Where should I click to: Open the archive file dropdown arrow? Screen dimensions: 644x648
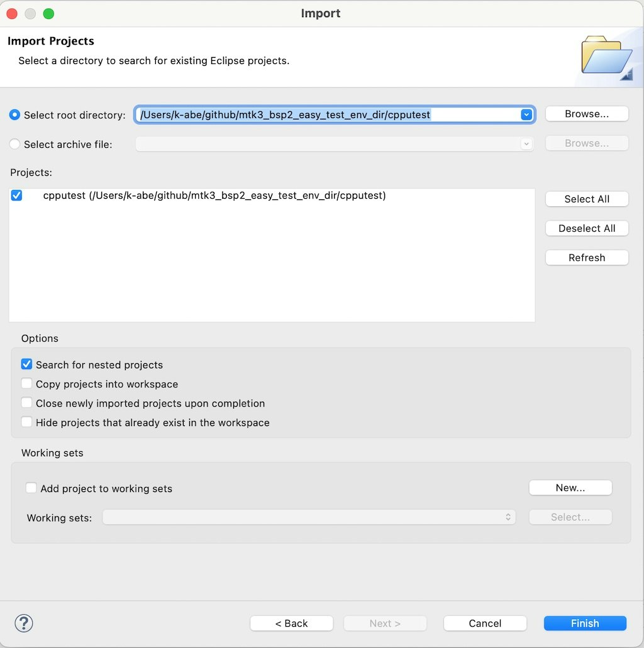point(526,143)
